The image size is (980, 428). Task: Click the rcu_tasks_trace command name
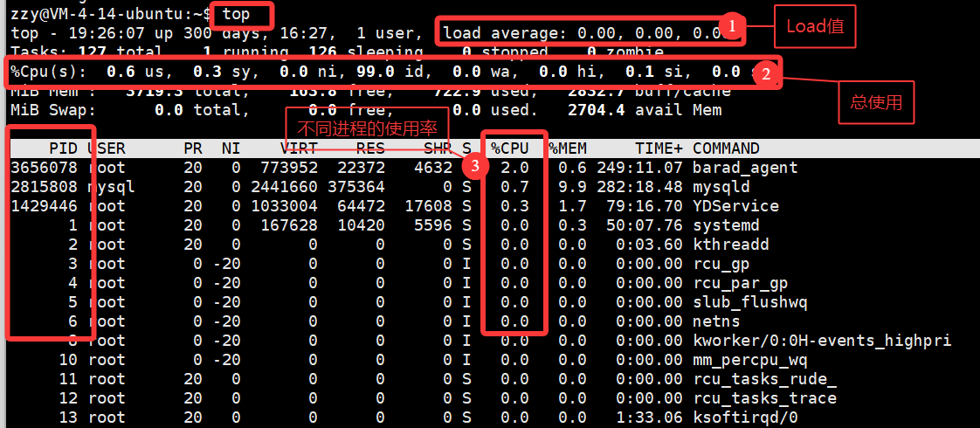coord(764,398)
